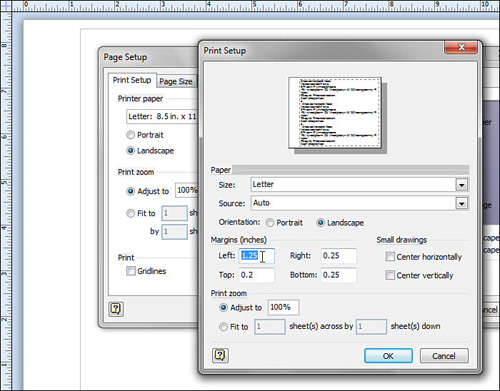This screenshot has width=500, height=391.
Task: Click the sheets down field in Print Setup
Action: 371,327
